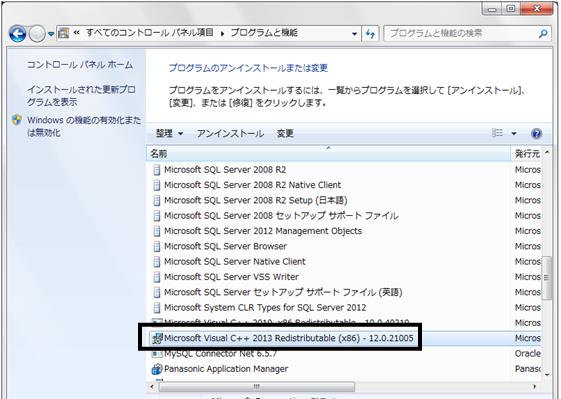Click icon of Microsoft System CLR Types row
561x399 pixels.
click(157, 308)
